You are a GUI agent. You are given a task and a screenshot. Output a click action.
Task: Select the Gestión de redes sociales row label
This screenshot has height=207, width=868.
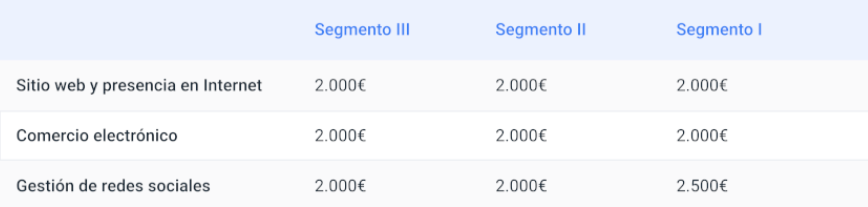click(x=113, y=185)
